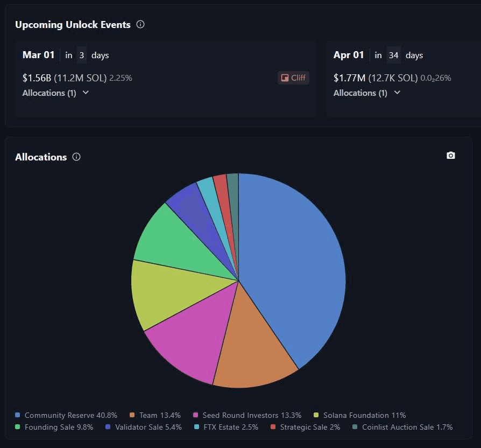Click the Cliff badge icon
The image size is (481, 448).
[285, 78]
